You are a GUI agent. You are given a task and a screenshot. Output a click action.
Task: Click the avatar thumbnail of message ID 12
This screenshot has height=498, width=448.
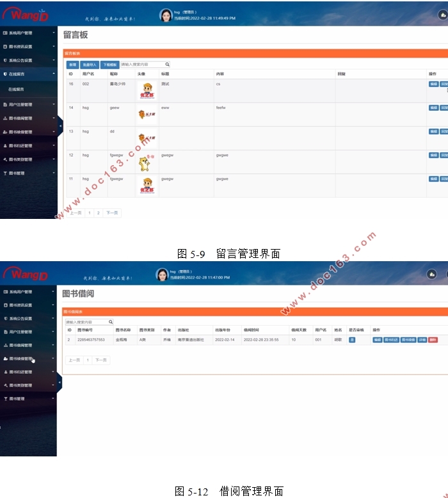tap(147, 163)
